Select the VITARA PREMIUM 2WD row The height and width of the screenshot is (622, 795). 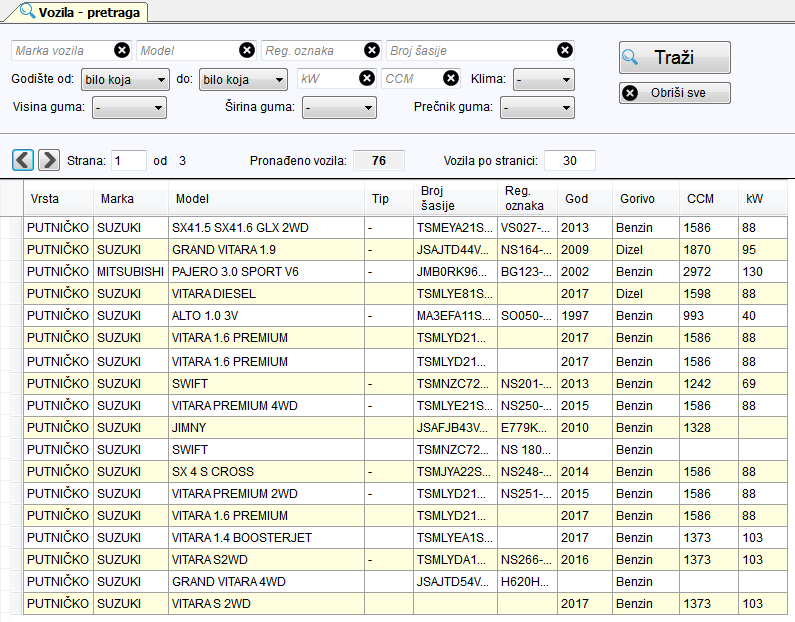(x=405, y=493)
